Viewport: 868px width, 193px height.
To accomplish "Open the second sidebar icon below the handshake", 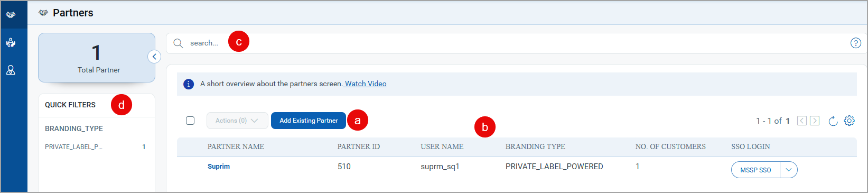I will [x=11, y=42].
